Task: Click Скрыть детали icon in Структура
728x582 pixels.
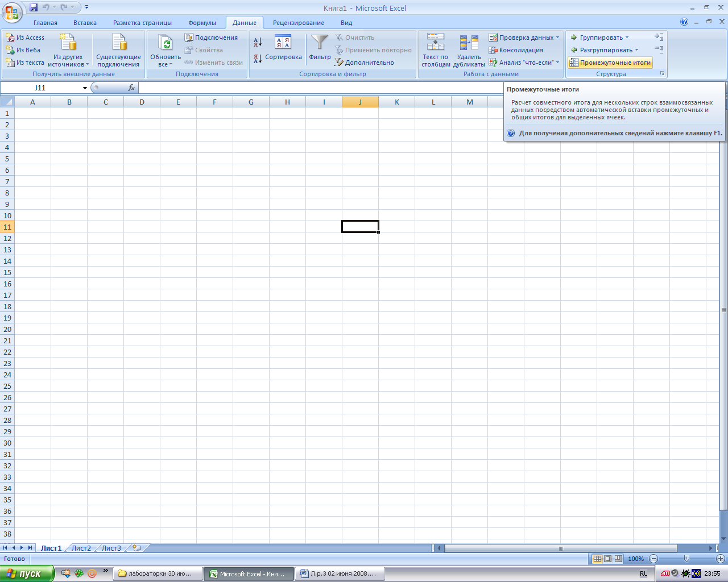Action: click(659, 50)
